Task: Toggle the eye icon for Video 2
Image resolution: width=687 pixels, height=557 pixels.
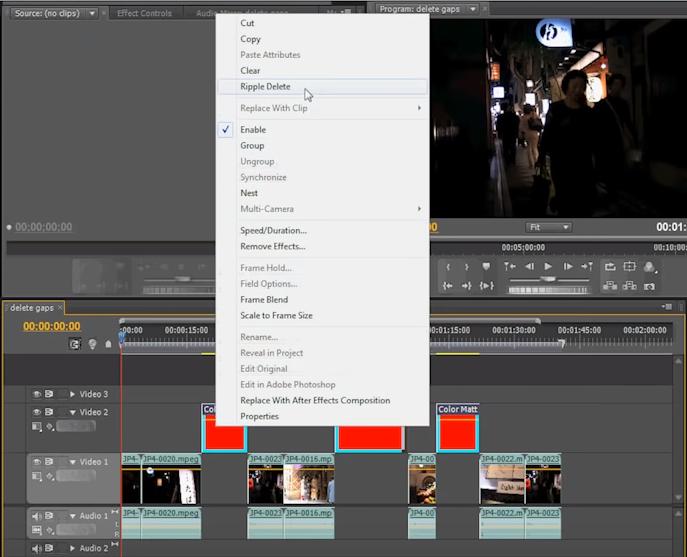Action: pos(37,412)
